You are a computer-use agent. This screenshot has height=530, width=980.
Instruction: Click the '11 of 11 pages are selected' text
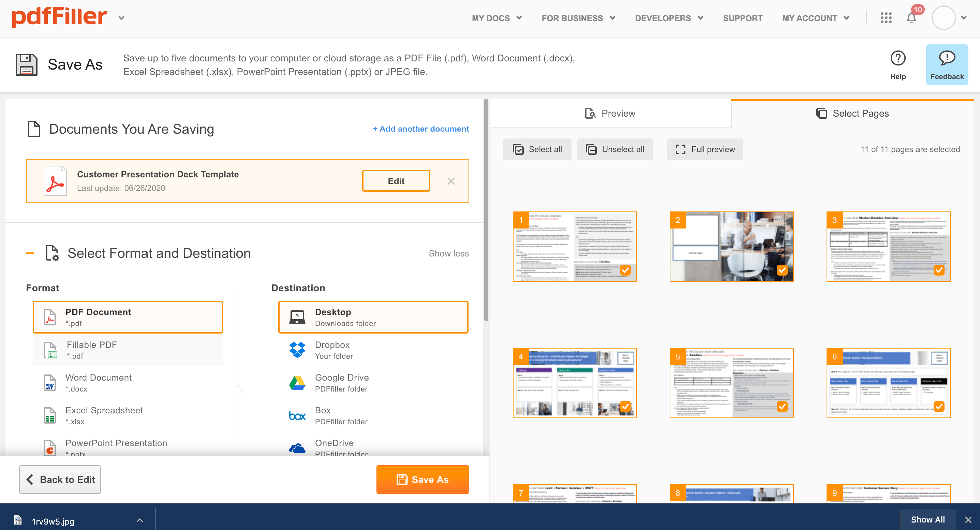point(910,149)
